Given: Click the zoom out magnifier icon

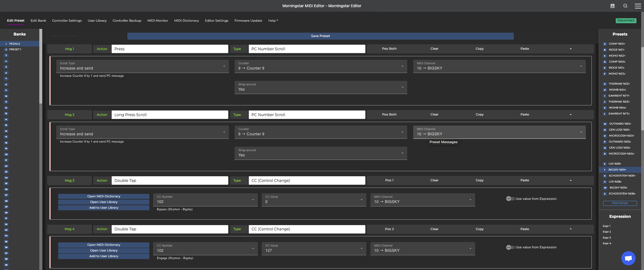Looking at the screenshot, I should pos(625,6).
